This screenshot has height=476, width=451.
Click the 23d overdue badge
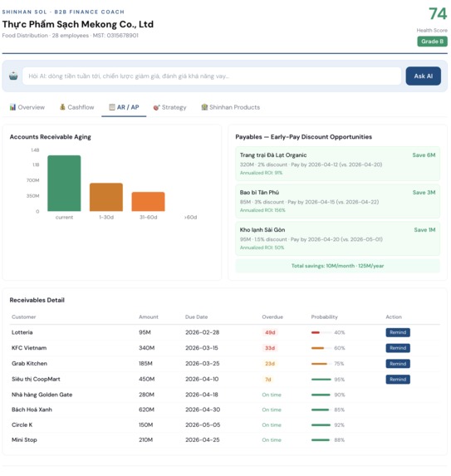pyautogui.click(x=270, y=364)
